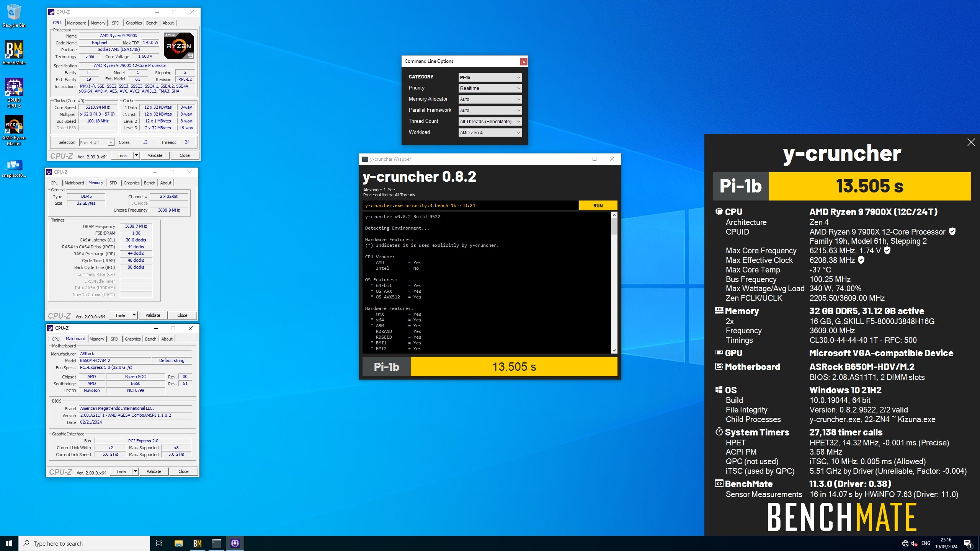Click the CPUID verified shield icon
This screenshot has width=980, height=551.
(952, 231)
